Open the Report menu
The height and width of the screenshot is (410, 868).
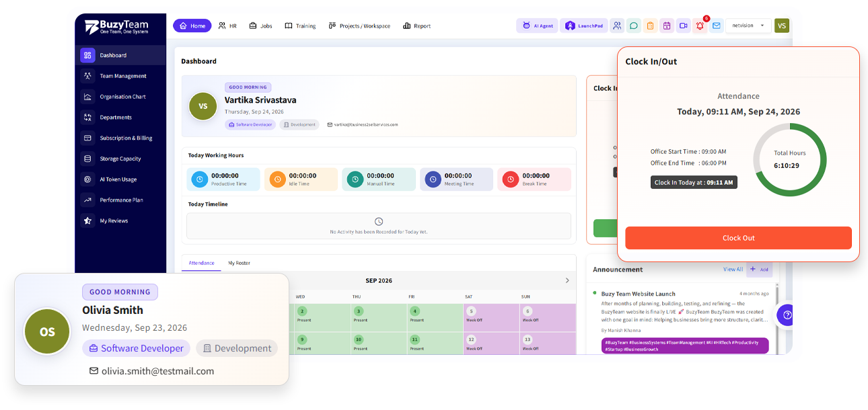tap(417, 26)
